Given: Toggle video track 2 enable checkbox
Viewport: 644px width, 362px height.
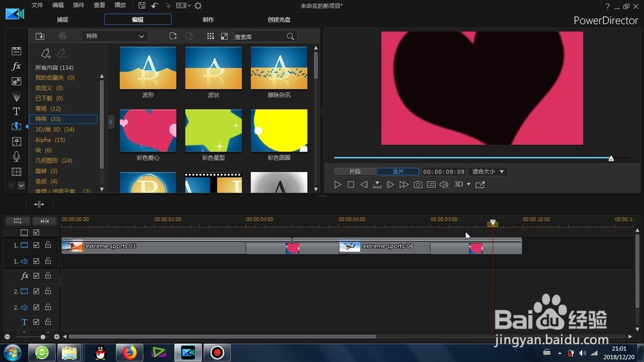Looking at the screenshot, I should pyautogui.click(x=36, y=291).
